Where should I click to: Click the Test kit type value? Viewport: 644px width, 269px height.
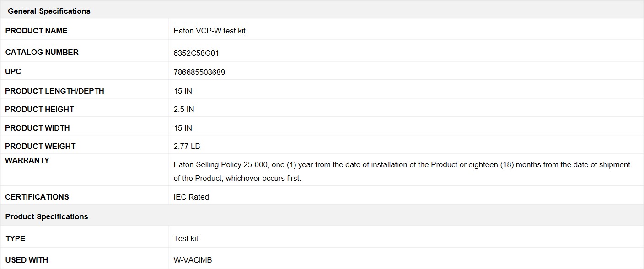[186, 238]
